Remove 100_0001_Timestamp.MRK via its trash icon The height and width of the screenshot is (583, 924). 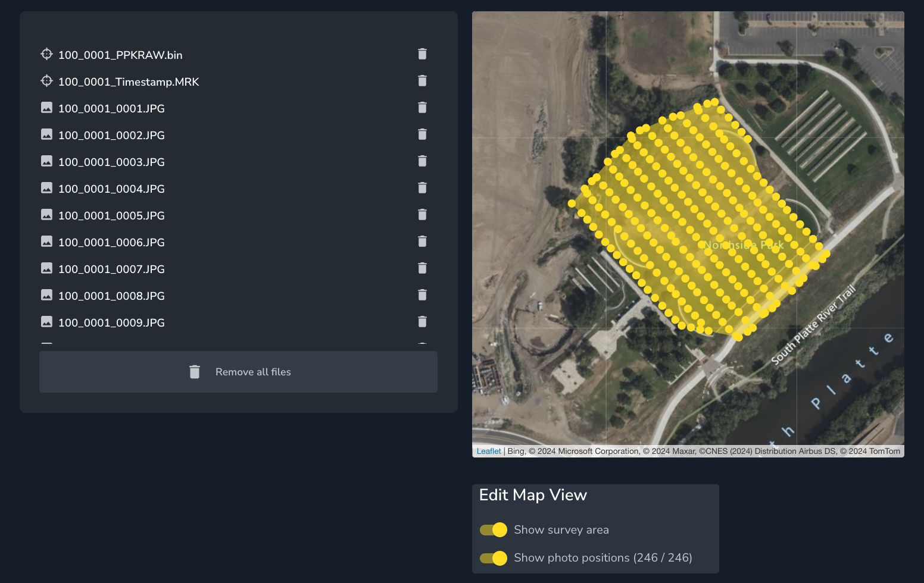[422, 81]
